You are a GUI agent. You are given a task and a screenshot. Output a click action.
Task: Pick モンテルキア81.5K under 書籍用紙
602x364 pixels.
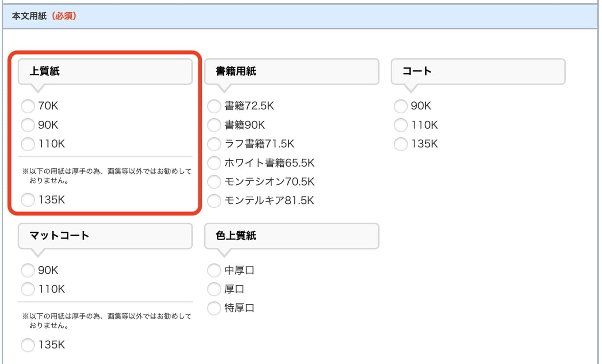tap(214, 201)
